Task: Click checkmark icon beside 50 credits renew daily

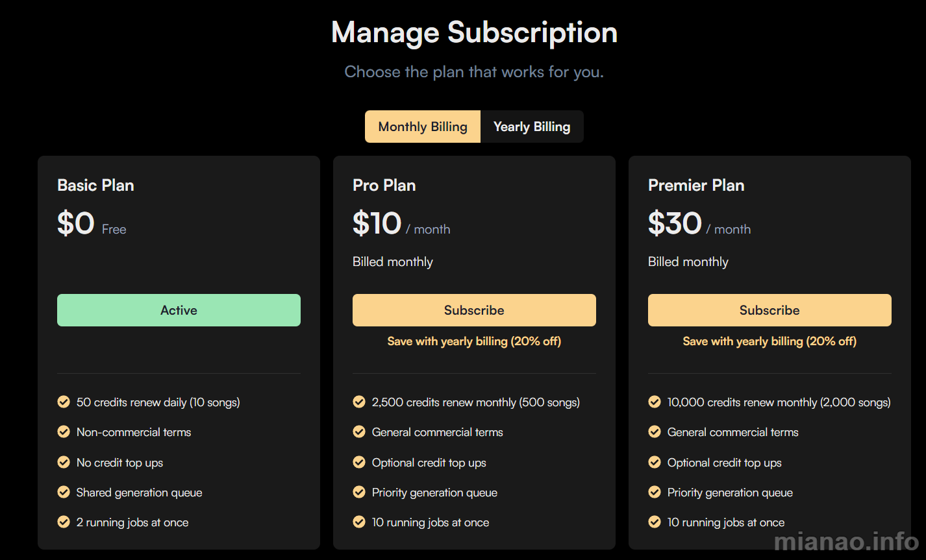Action: 64,402
